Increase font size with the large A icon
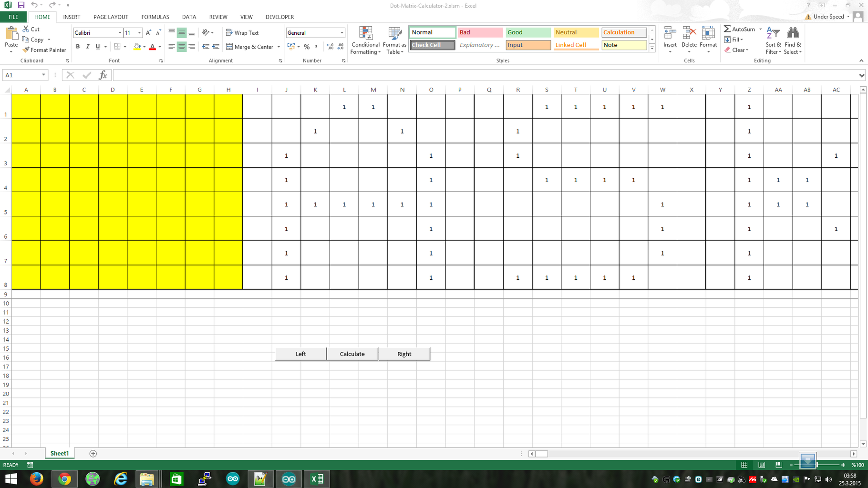The image size is (868, 488). tap(148, 32)
